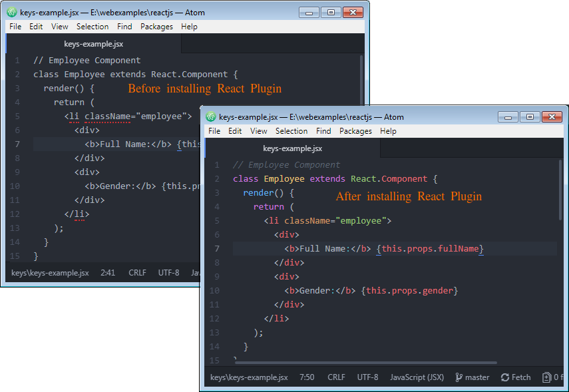Open Edit menu in front Atom window
569x392 pixels.
click(235, 131)
